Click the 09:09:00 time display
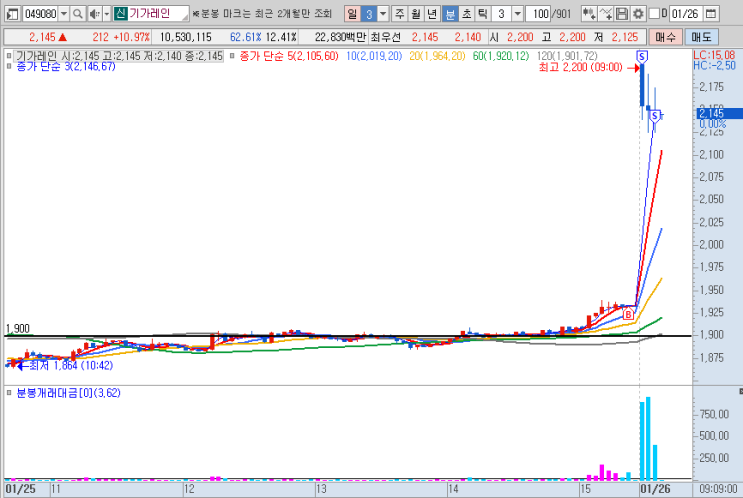Image resolution: width=743 pixels, height=498 pixels. pyautogui.click(x=718, y=489)
